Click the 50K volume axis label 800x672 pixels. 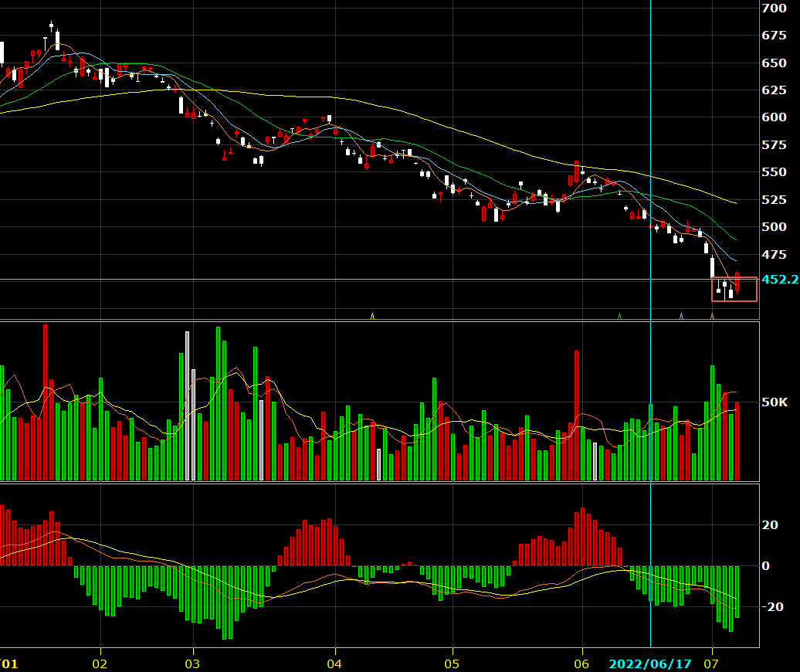pos(775,402)
